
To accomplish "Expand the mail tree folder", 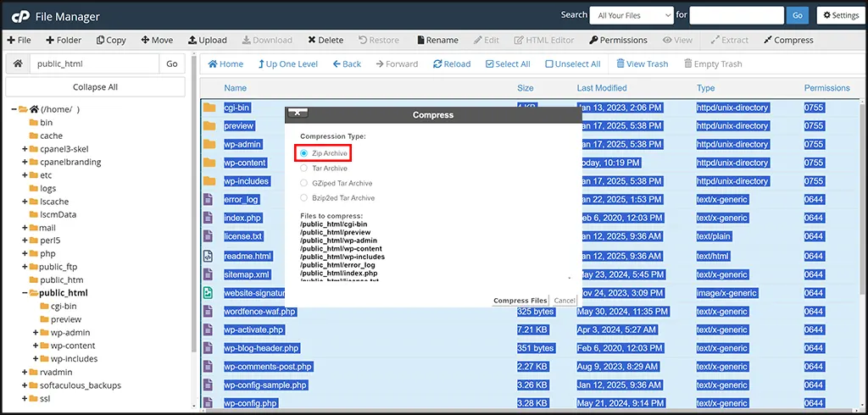I will [25, 228].
